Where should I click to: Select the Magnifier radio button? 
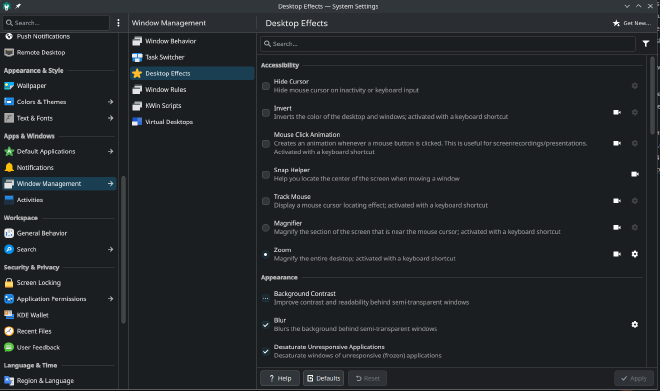[266, 228]
